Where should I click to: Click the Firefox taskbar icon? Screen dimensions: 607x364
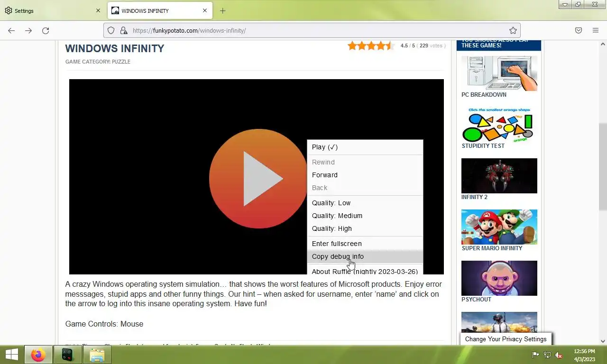38,355
